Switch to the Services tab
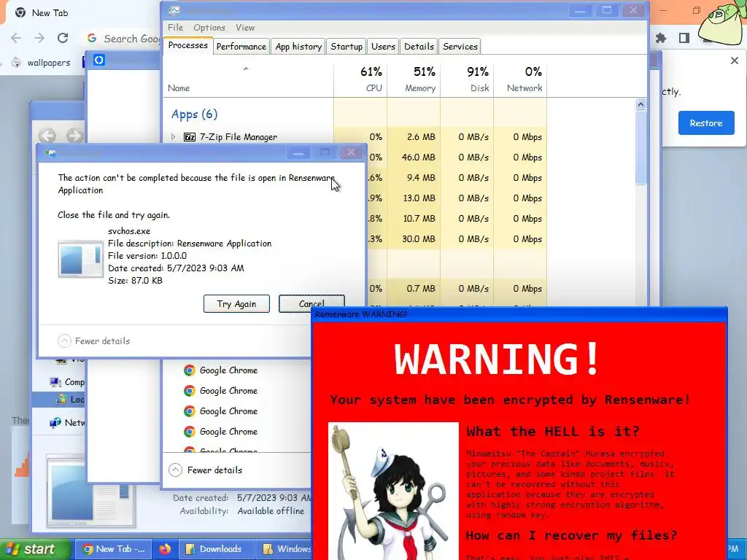The width and height of the screenshot is (747, 560). (x=460, y=46)
